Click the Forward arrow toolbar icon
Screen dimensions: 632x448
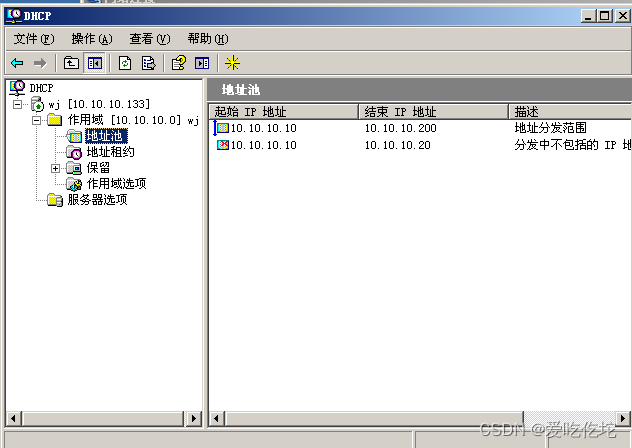click(x=40, y=63)
